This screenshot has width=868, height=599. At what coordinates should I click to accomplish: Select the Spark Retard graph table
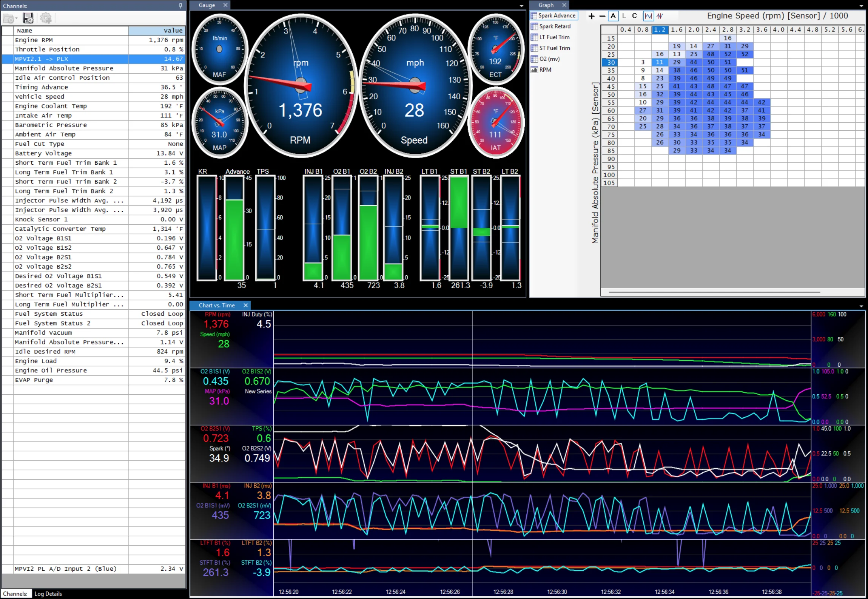tap(551, 26)
